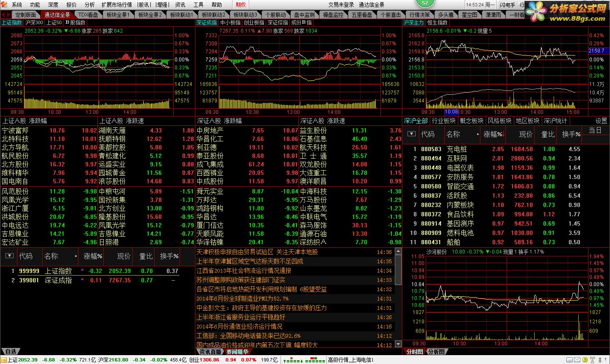The image size is (610, 364).
Task: Select the 自选 watchlist tab
Action: pos(11,351)
